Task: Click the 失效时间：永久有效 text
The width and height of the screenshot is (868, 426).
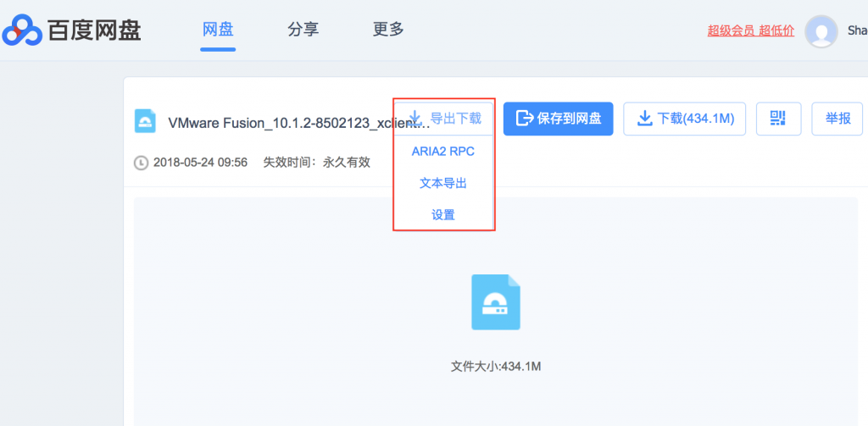Action: click(316, 163)
